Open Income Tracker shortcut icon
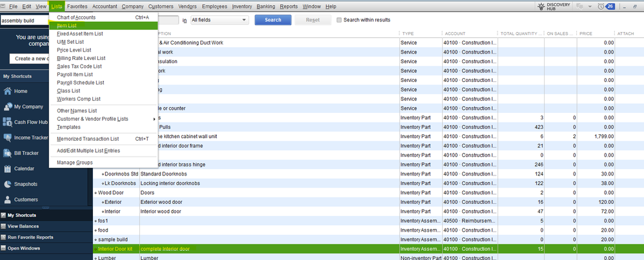This screenshot has height=260, width=644. 7,137
